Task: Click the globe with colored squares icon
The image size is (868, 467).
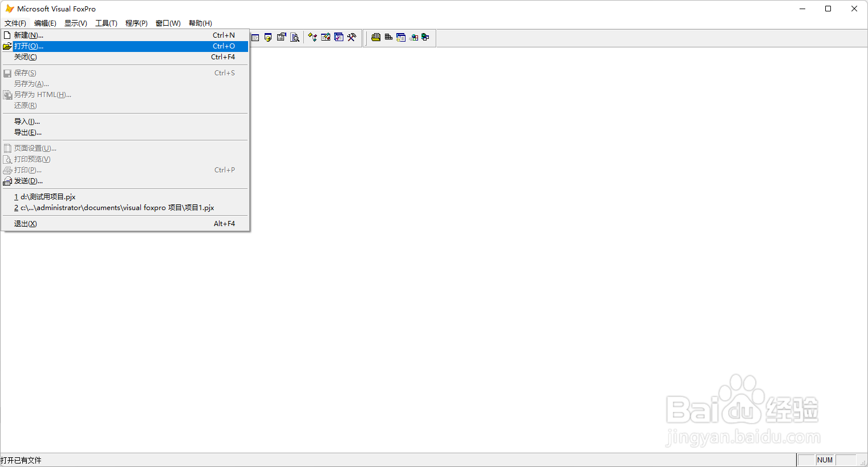Action: pos(414,38)
